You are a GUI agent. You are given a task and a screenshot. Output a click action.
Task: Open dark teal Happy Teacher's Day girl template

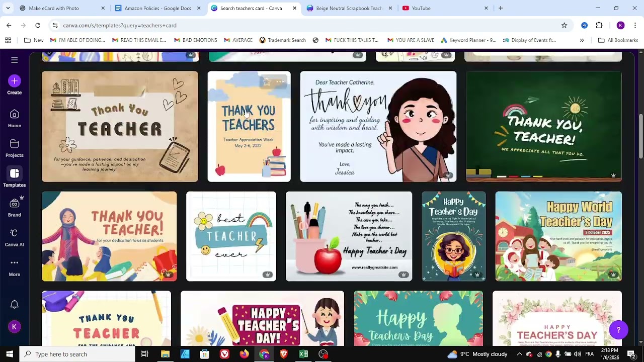pyautogui.click(x=453, y=236)
